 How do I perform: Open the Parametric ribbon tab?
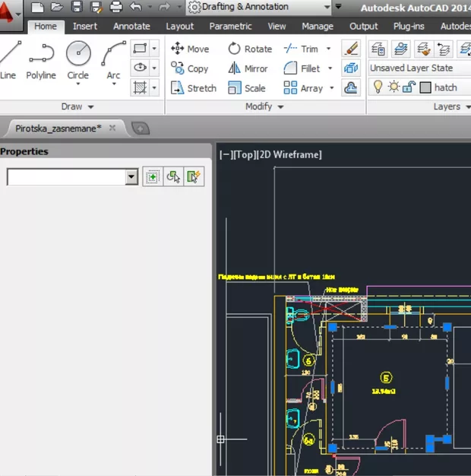pyautogui.click(x=230, y=27)
